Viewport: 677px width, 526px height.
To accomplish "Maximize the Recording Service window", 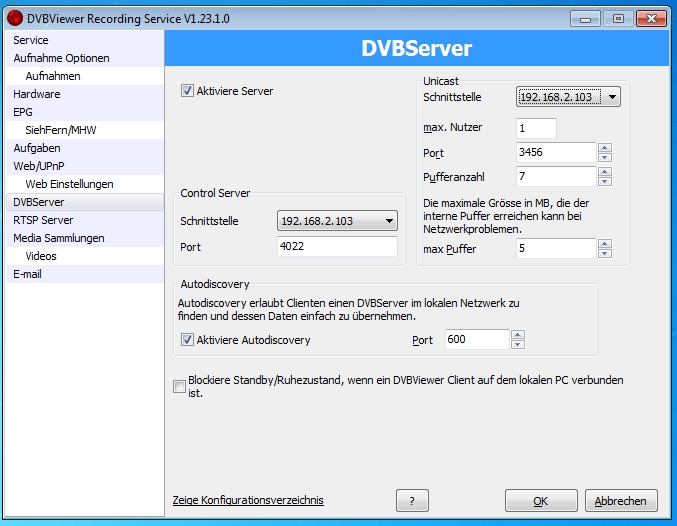I will pos(618,19).
